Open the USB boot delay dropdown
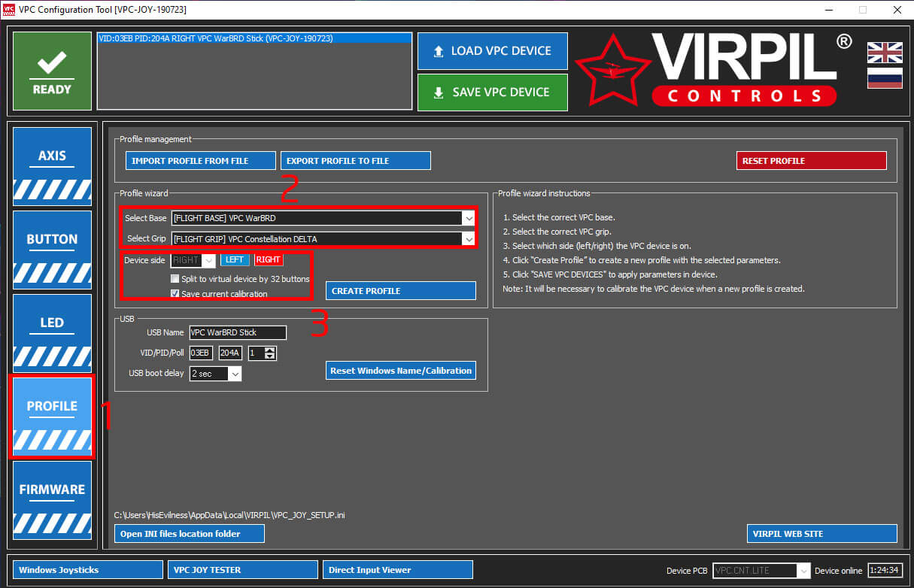Viewport: 914px width, 588px height. [235, 374]
